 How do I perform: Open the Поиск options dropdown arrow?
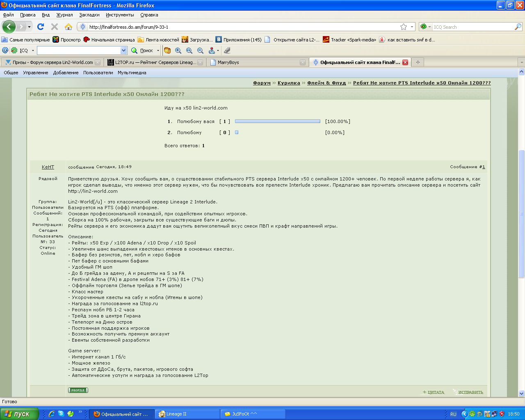[x=158, y=50]
